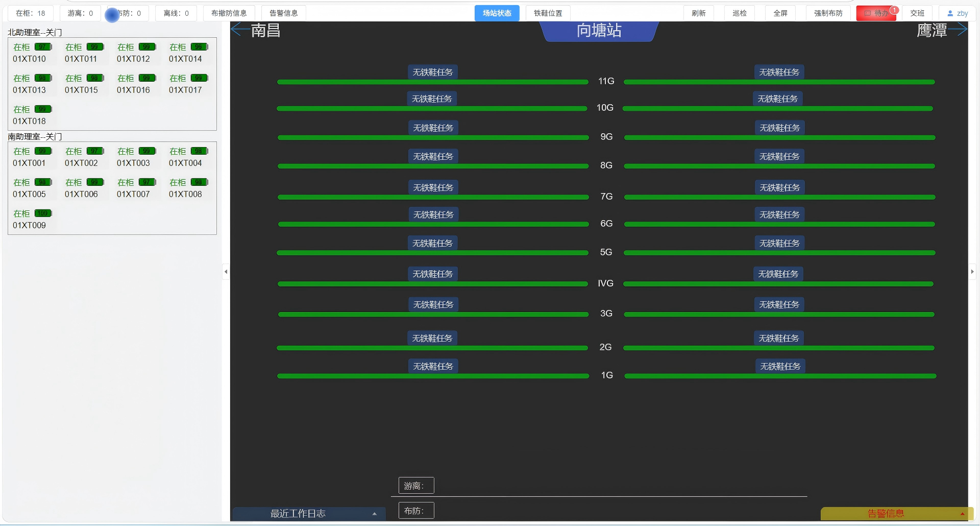Open the 待办 pending tasks notification

[x=876, y=13]
